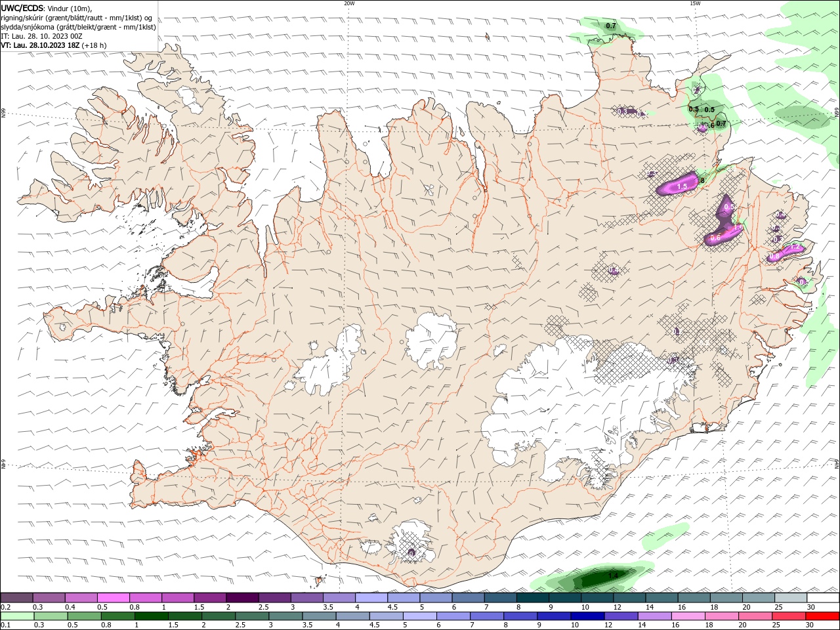Image resolution: width=840 pixels, height=630 pixels.
Task: Select the 'IT: Lau. 28. 10. 2023 00Z' line
Action: 41,36
